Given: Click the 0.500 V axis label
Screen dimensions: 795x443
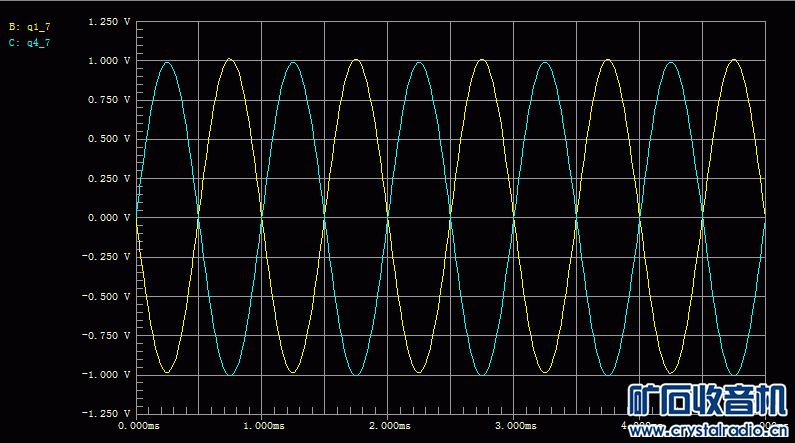Looking at the screenshot, I should (109, 139).
